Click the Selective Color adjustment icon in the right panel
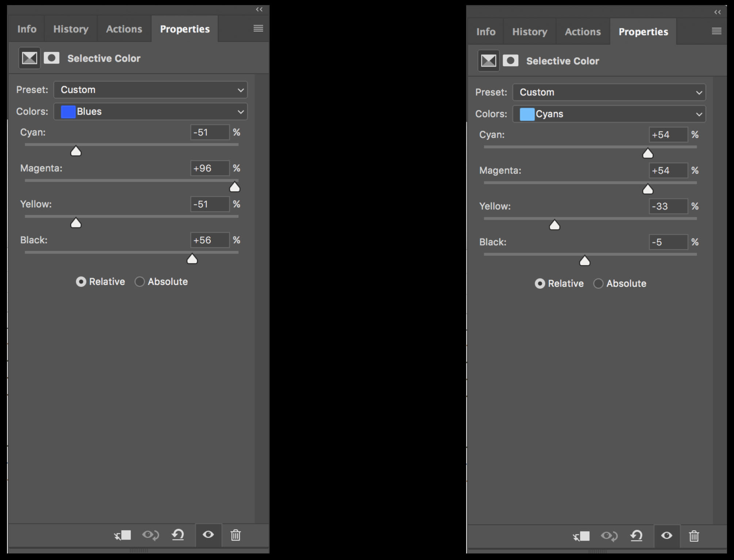 coord(488,61)
